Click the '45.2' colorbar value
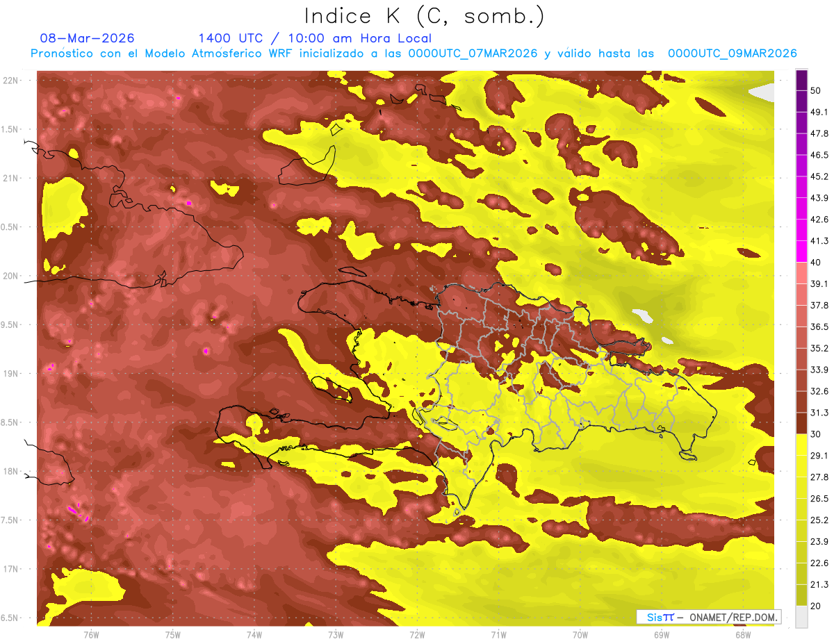The width and height of the screenshot is (834, 644). click(x=819, y=176)
